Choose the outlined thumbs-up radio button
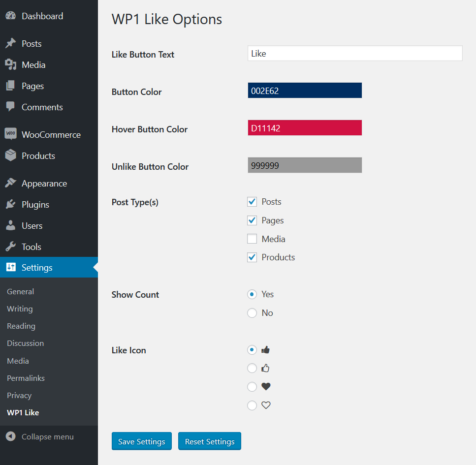This screenshot has width=476, height=465. (x=252, y=368)
